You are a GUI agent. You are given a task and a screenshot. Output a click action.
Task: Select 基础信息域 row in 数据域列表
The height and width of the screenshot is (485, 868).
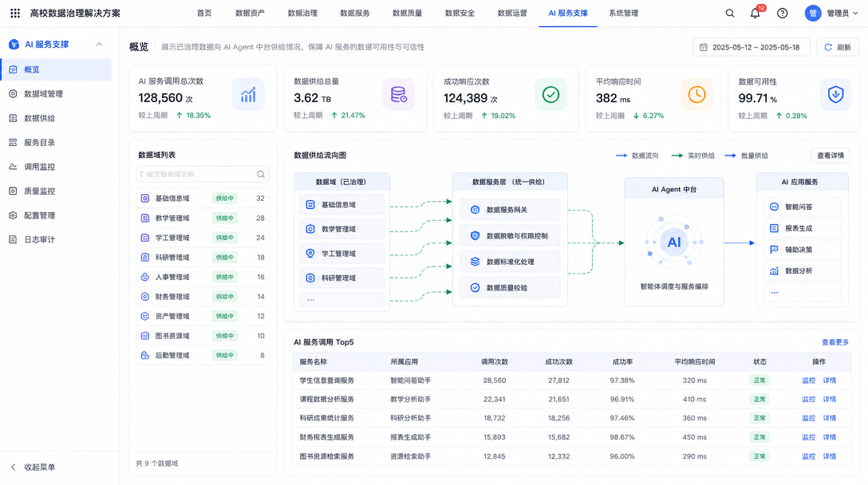click(203, 198)
